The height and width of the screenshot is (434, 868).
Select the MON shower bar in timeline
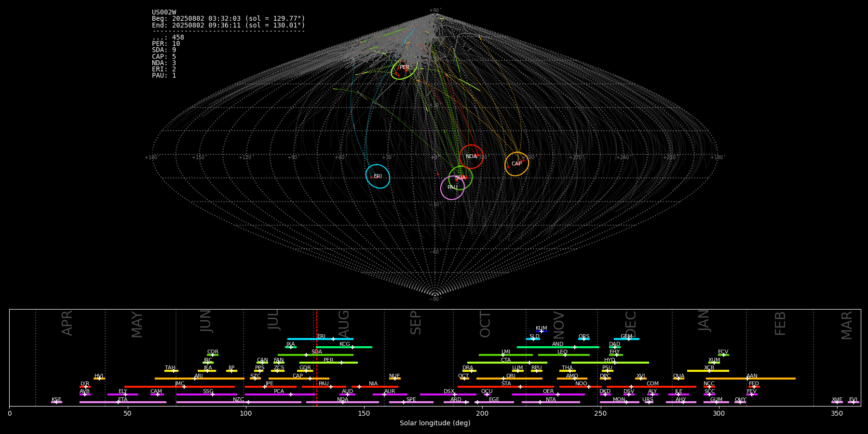(620, 402)
